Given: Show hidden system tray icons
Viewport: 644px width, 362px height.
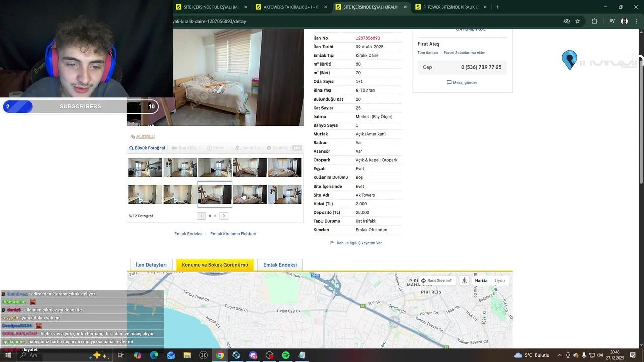Looking at the screenshot, I should point(559,355).
